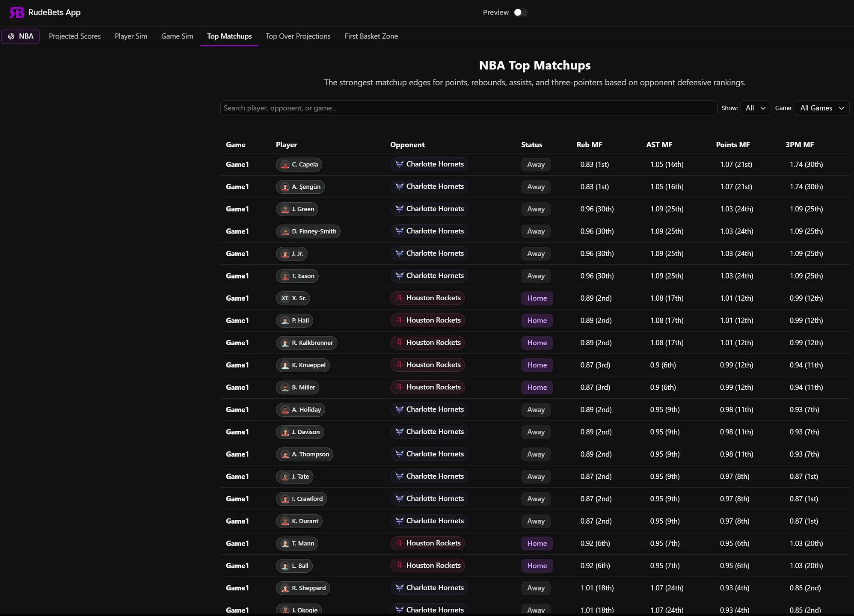Screen dimensions: 854x616
Task: Click the T. Mann player chip
Action: pyautogui.click(x=297, y=543)
